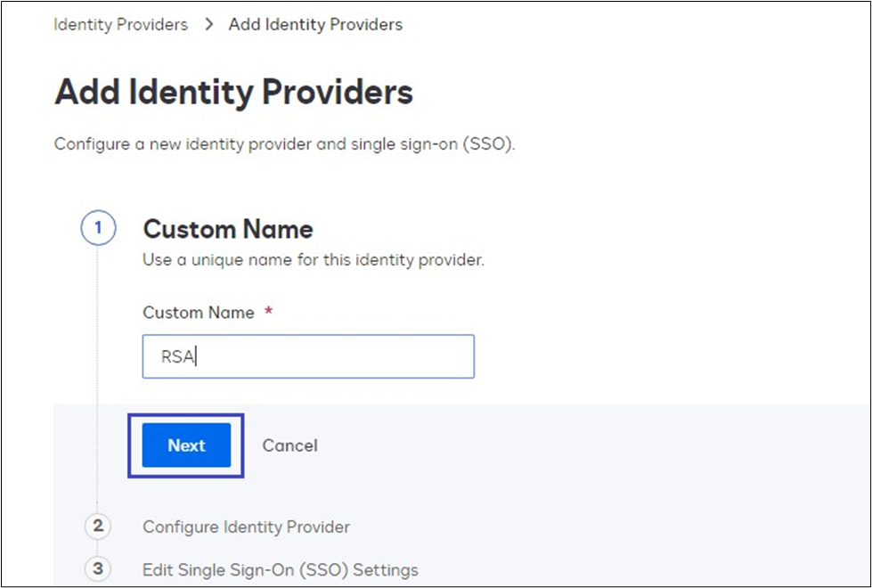Click the Add Identity Providers page heading
Screen dimensions: 872x588
pos(233,93)
